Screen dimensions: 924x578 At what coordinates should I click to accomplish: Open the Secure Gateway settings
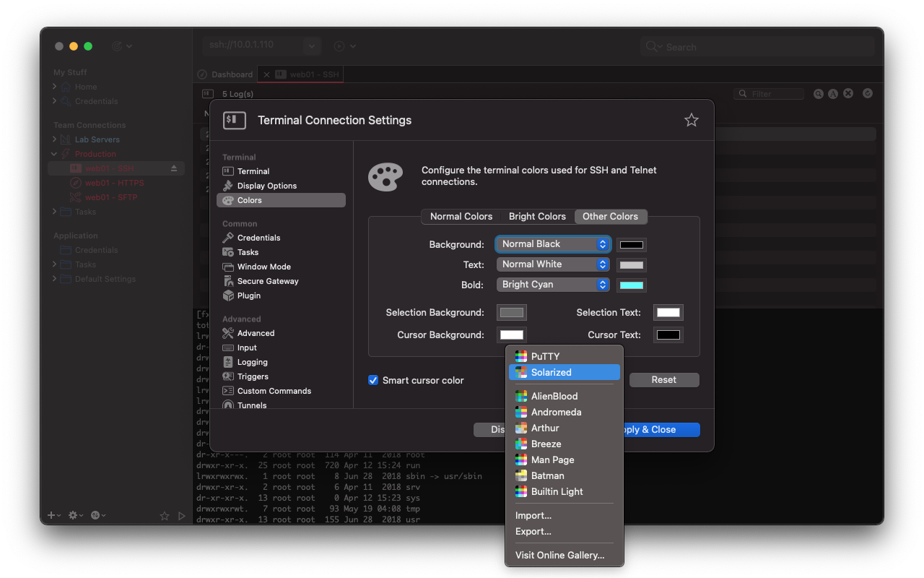(266, 280)
